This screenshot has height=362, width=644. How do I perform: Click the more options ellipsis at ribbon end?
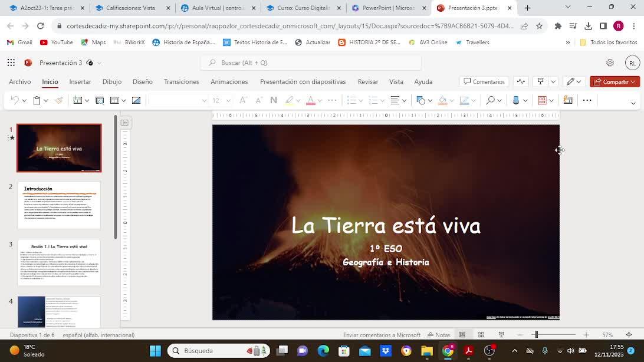(x=587, y=100)
